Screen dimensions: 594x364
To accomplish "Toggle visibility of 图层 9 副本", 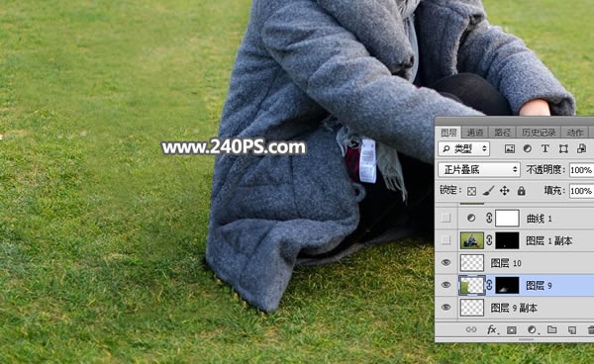I will (445, 308).
